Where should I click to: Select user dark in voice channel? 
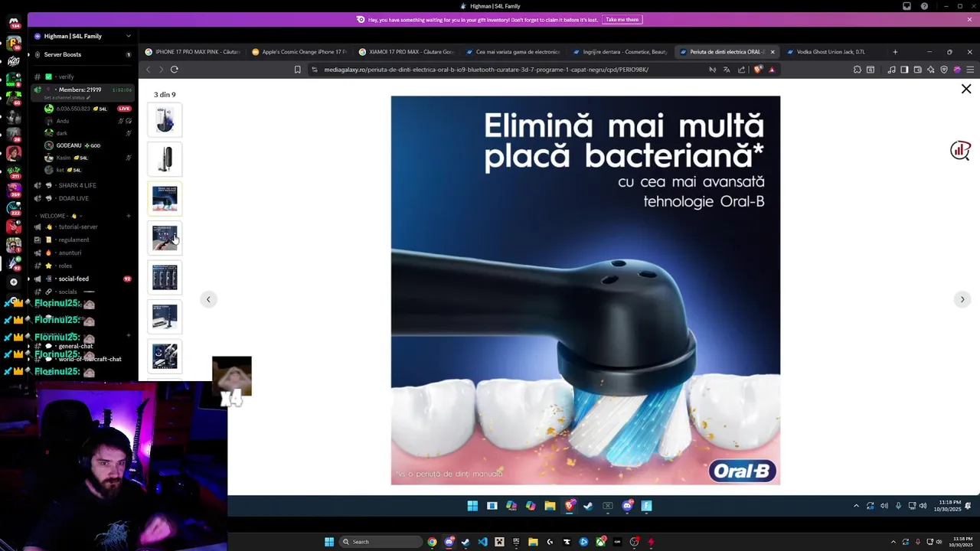point(88,133)
